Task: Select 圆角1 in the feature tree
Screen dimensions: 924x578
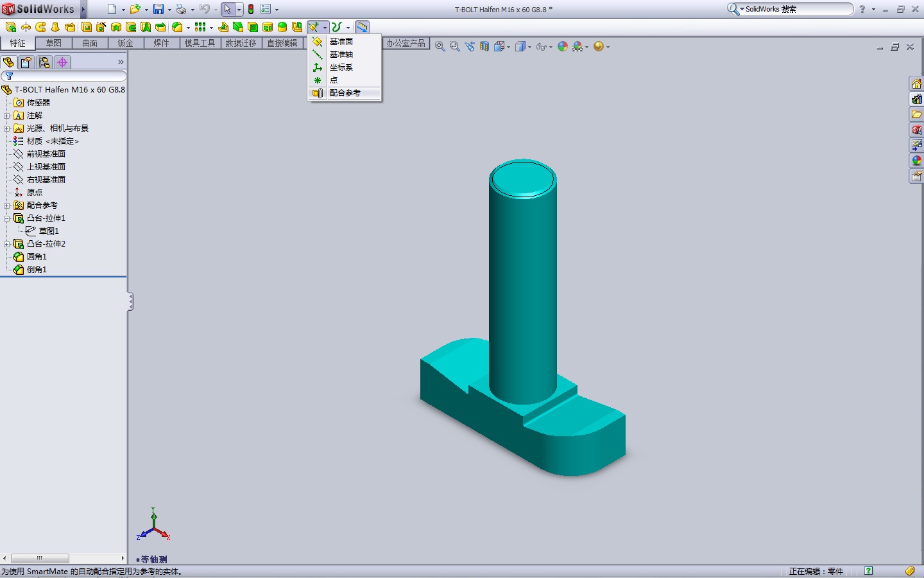Action: [37, 257]
